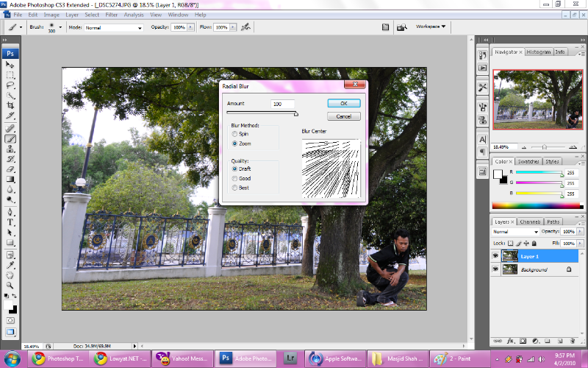
Task: Click OK in Radial Blur dialog
Action: point(343,104)
